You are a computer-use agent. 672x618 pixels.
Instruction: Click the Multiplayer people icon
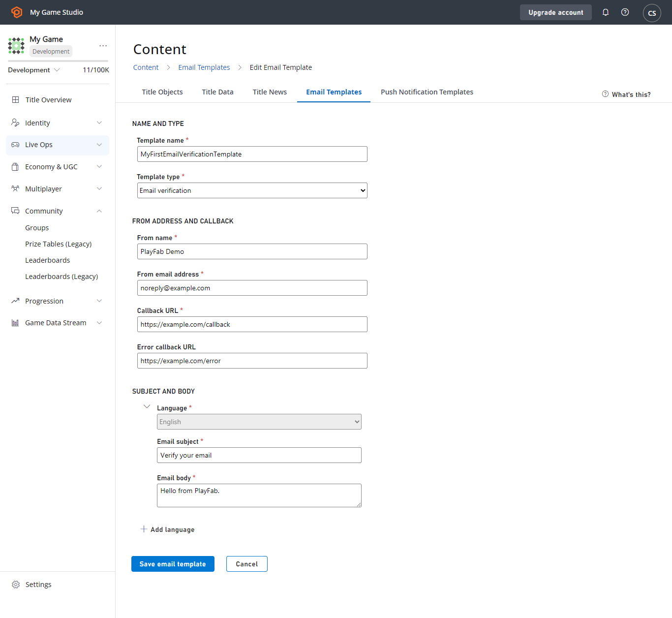point(15,189)
